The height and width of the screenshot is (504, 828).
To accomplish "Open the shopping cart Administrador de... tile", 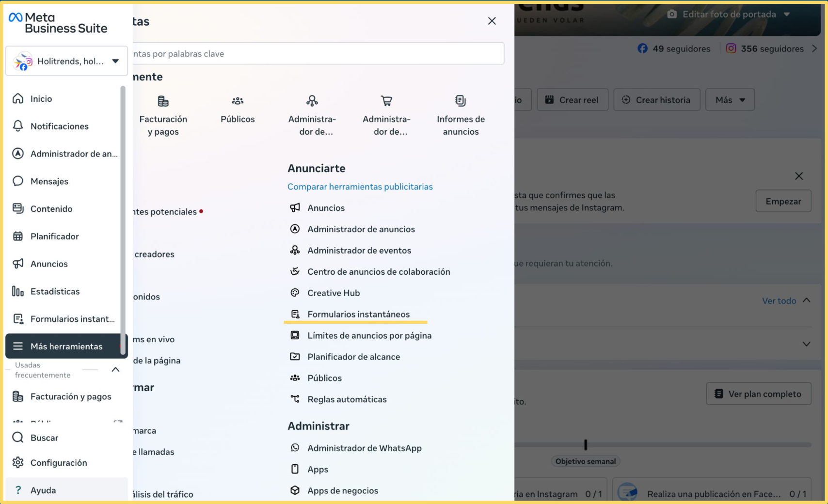I will pos(386,116).
